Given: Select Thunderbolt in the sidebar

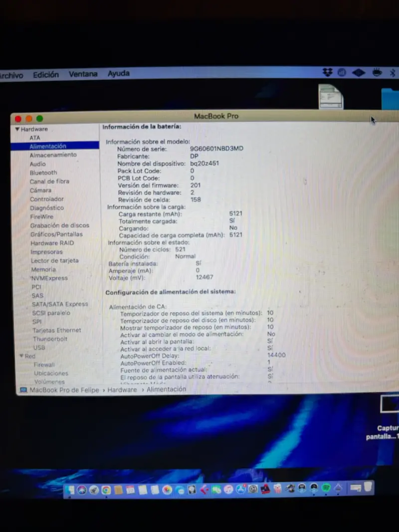Looking at the screenshot, I should point(50,339).
